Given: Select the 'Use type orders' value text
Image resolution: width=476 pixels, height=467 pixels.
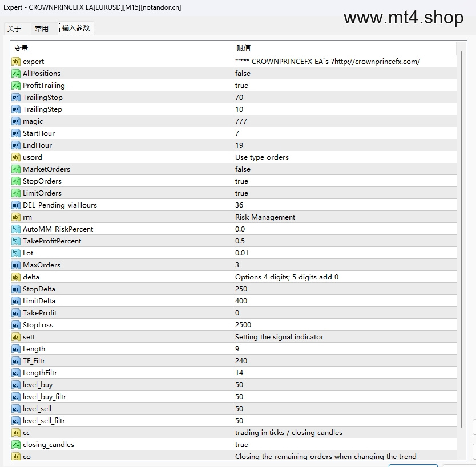Looking at the screenshot, I should coord(261,157).
